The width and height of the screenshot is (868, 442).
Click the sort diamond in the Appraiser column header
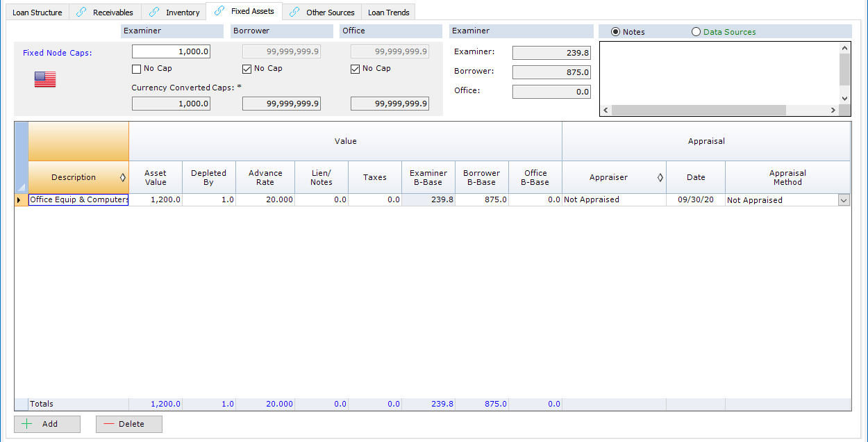point(660,177)
